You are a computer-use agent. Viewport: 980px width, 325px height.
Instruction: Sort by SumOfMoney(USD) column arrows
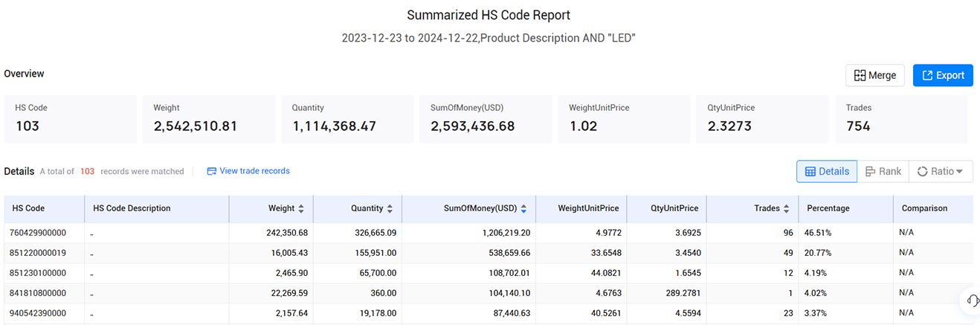(523, 209)
